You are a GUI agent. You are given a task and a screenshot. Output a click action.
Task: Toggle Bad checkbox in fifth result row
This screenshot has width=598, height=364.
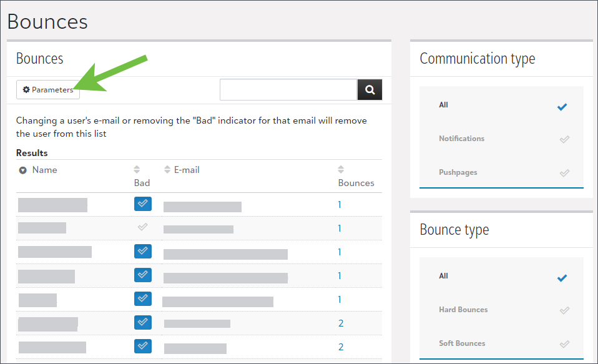(x=143, y=298)
